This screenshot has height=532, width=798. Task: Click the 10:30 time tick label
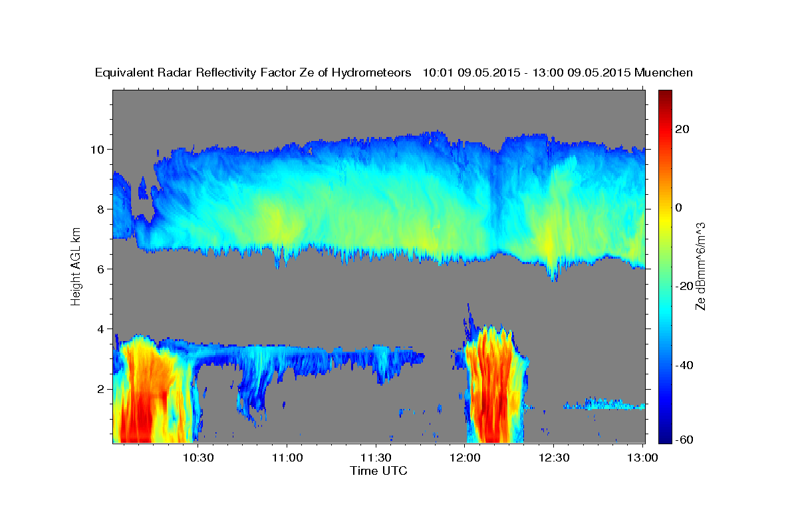(x=198, y=458)
